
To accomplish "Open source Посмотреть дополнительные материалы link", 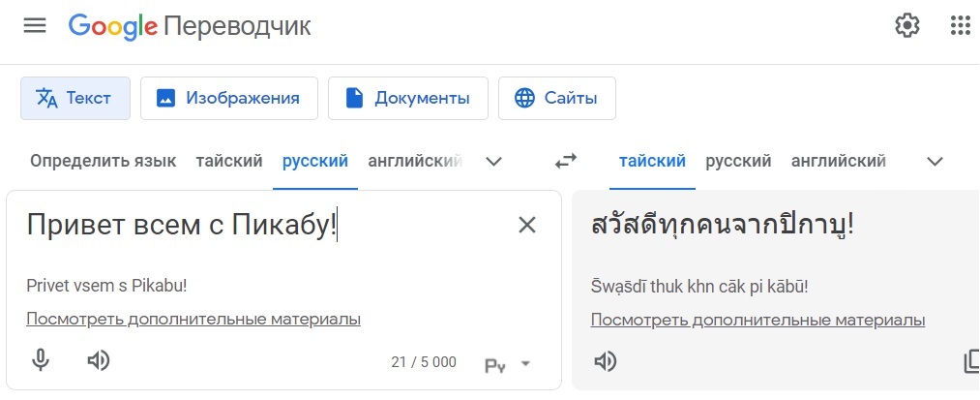I will coord(193,320).
